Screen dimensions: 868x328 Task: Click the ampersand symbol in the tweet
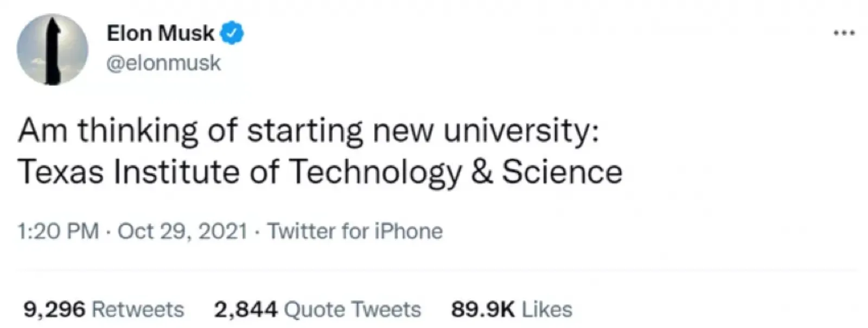[x=481, y=172]
